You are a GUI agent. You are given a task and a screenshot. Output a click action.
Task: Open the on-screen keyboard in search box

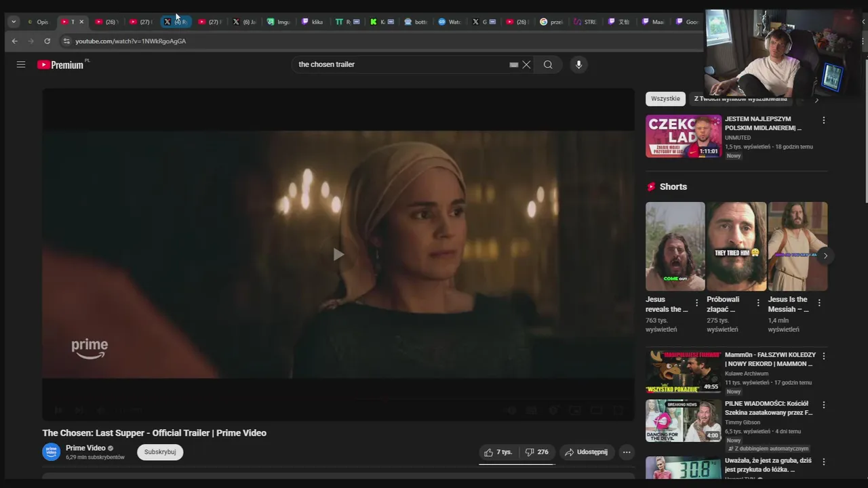513,64
